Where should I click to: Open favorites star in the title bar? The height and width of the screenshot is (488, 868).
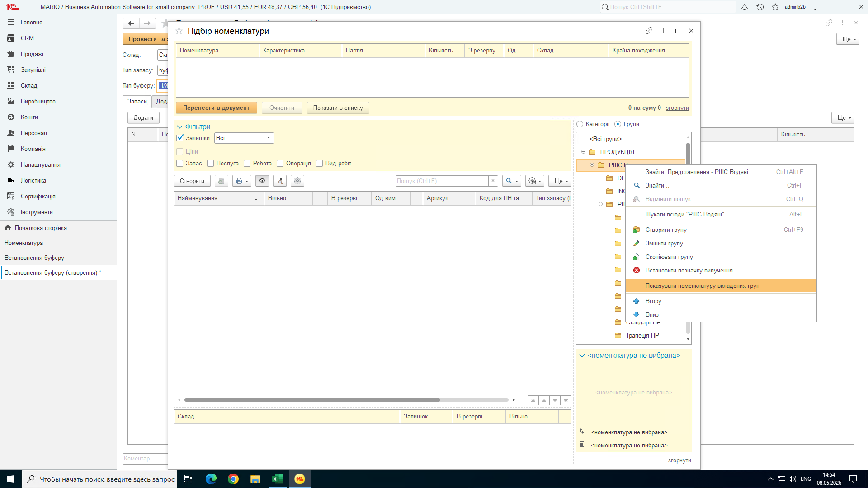point(775,7)
